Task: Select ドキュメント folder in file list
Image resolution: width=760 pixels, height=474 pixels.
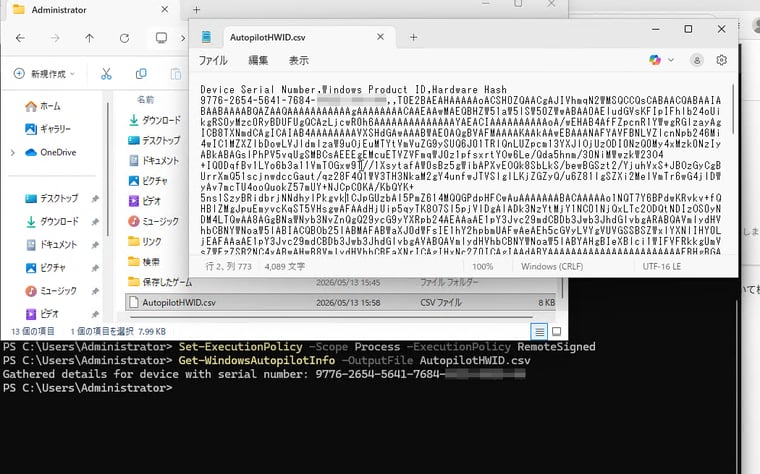Action: point(154,160)
